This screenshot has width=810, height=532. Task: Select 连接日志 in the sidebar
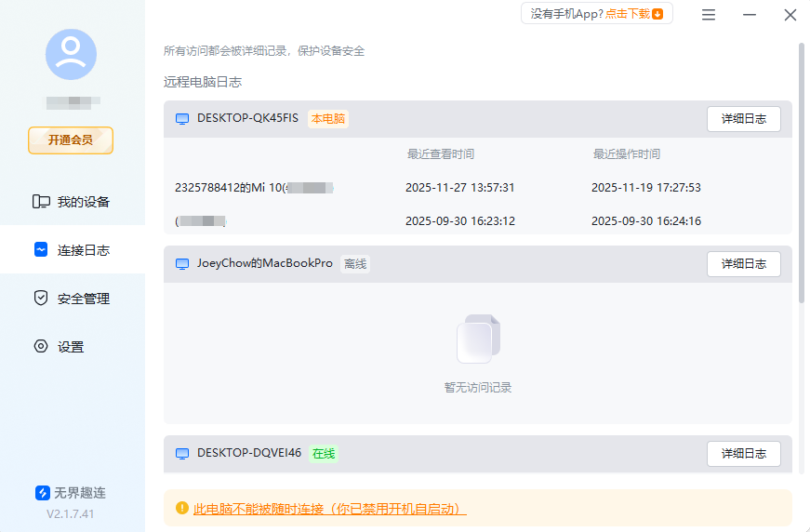[73, 250]
